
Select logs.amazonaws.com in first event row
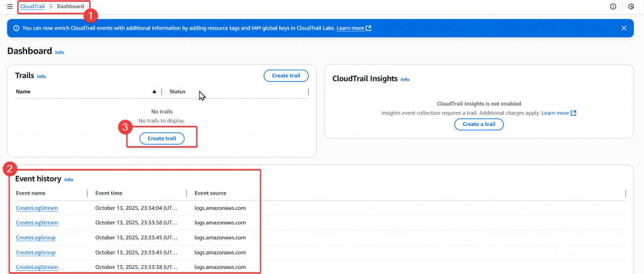point(220,208)
